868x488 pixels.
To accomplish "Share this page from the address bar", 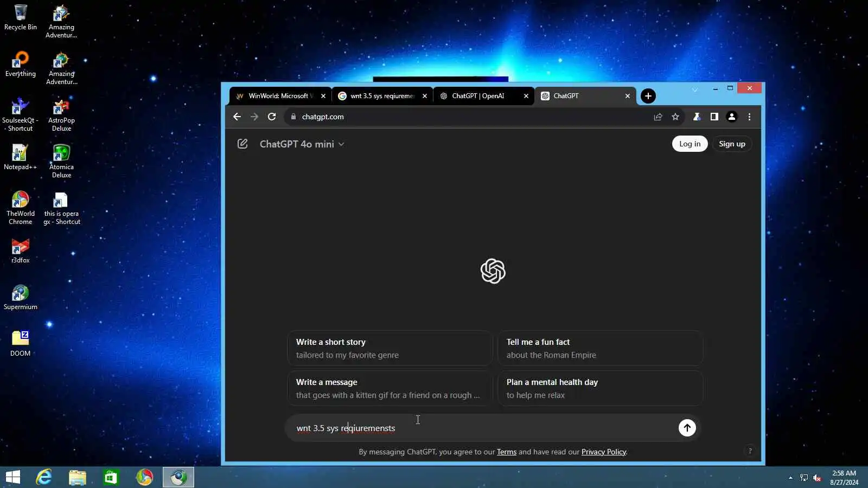I will pos(658,117).
